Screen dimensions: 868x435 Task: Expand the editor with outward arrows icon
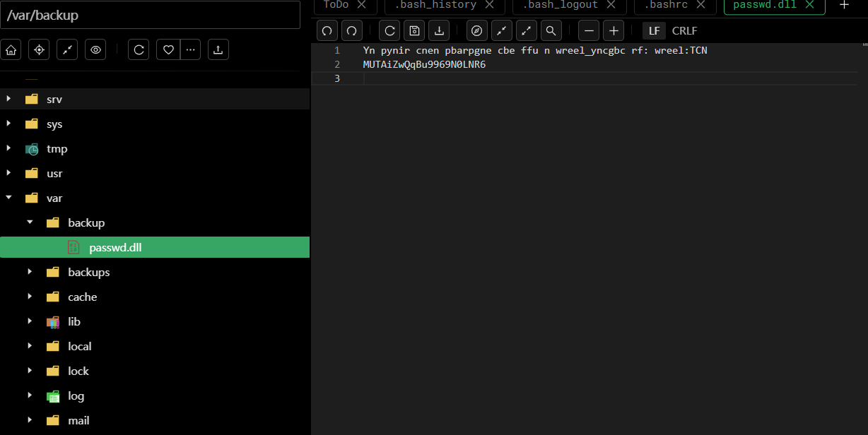click(527, 30)
